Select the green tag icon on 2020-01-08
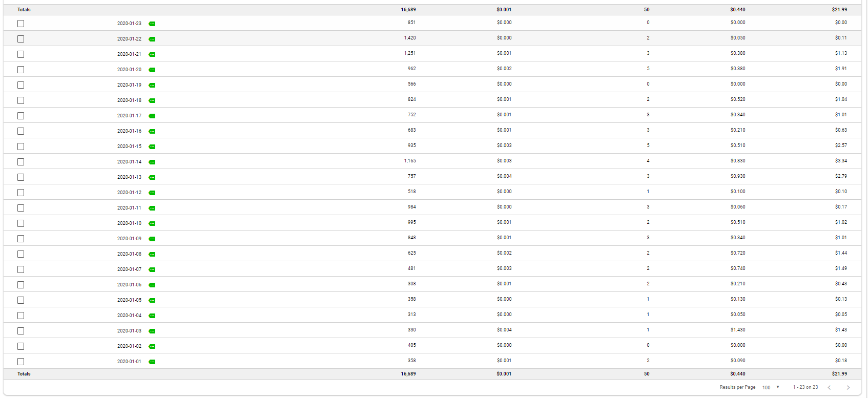This screenshot has height=398, width=868. [x=152, y=255]
